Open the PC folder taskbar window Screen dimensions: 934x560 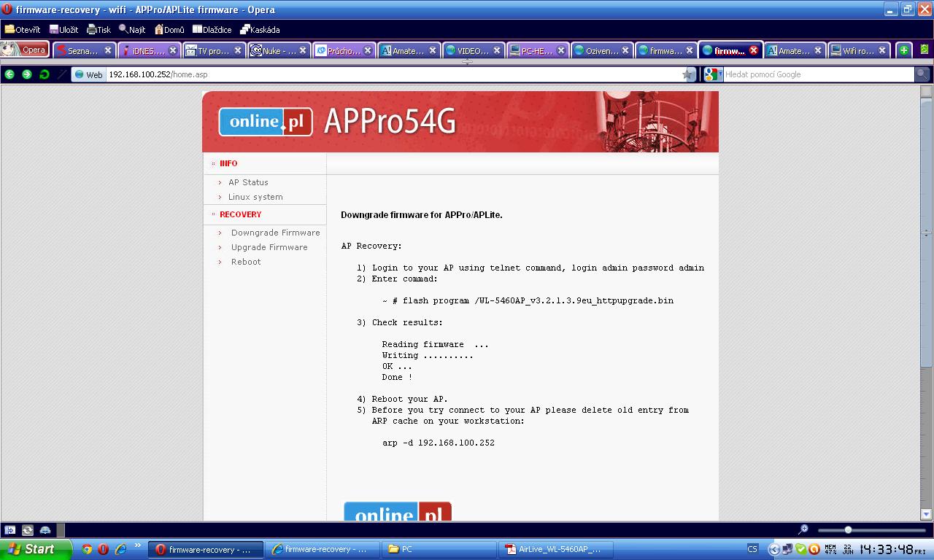click(439, 549)
